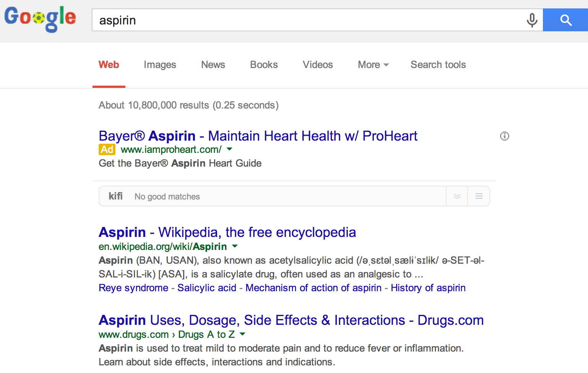Click the kifi logo

click(x=115, y=196)
